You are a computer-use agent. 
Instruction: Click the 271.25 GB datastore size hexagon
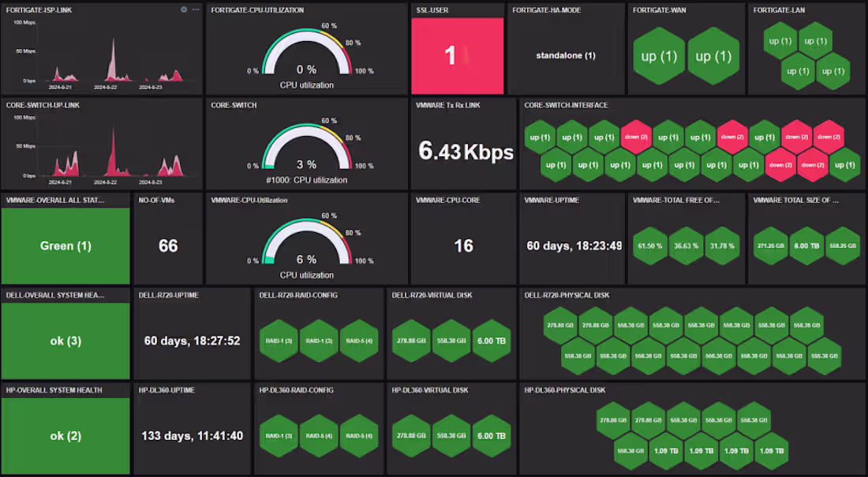tap(771, 246)
